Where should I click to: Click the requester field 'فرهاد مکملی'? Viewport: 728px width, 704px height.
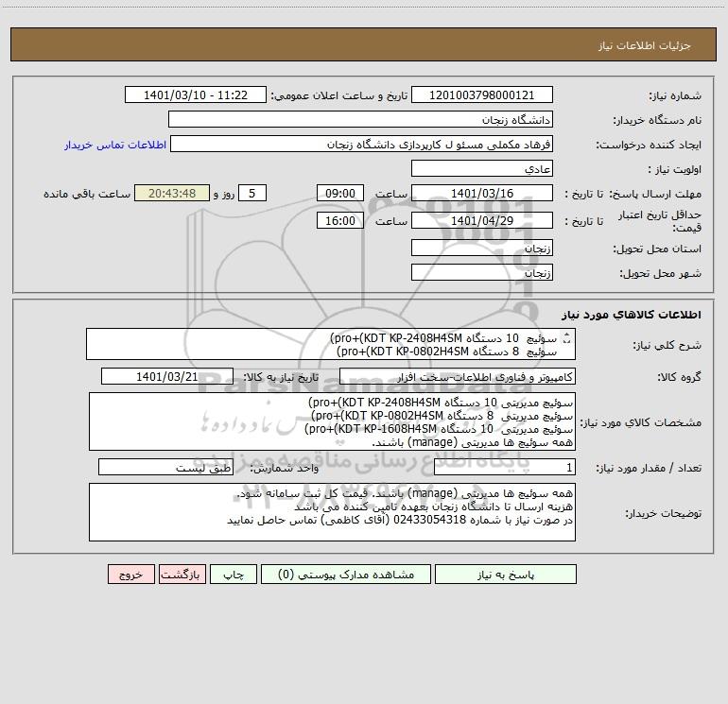coord(361,144)
